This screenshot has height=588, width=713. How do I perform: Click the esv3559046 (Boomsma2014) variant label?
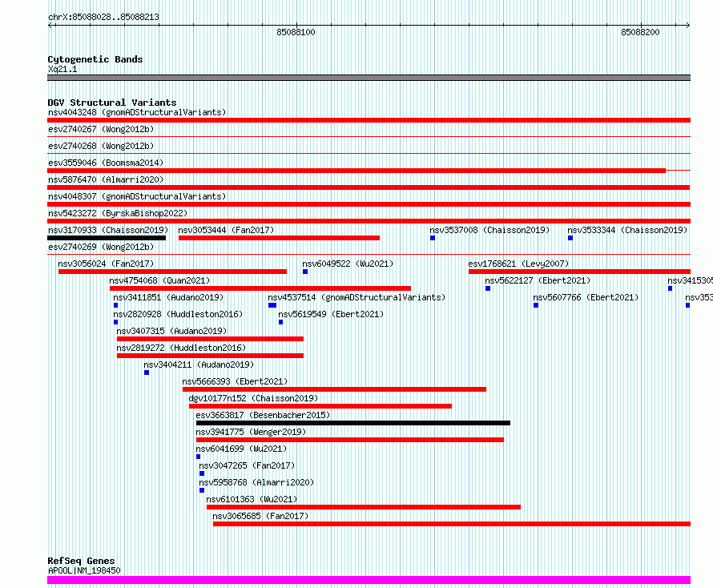pyautogui.click(x=106, y=163)
